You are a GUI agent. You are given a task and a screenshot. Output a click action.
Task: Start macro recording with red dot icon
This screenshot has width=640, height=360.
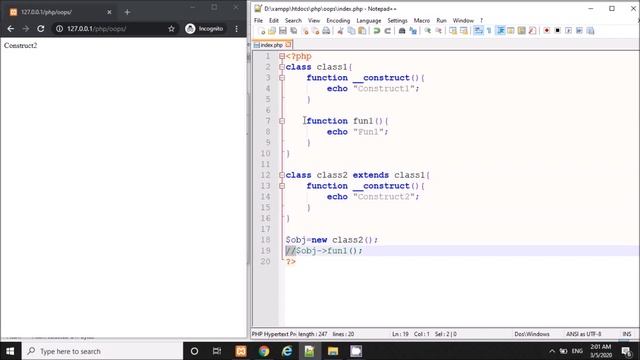[x=547, y=31]
